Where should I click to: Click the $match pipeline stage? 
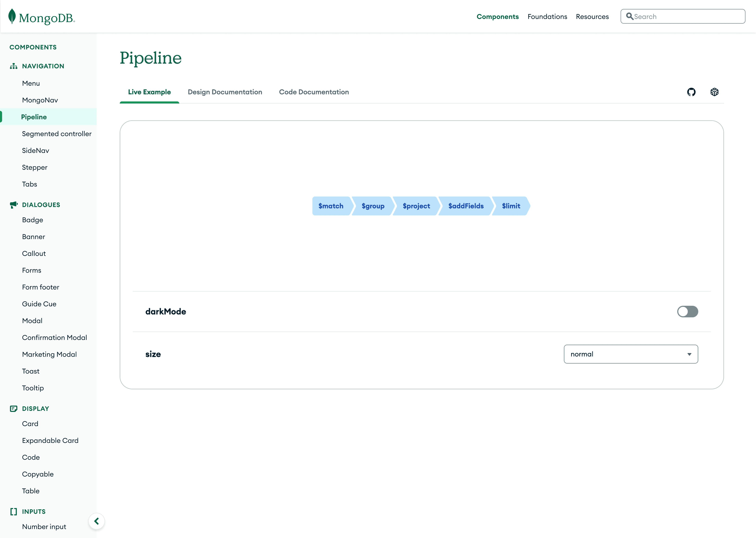click(x=331, y=206)
